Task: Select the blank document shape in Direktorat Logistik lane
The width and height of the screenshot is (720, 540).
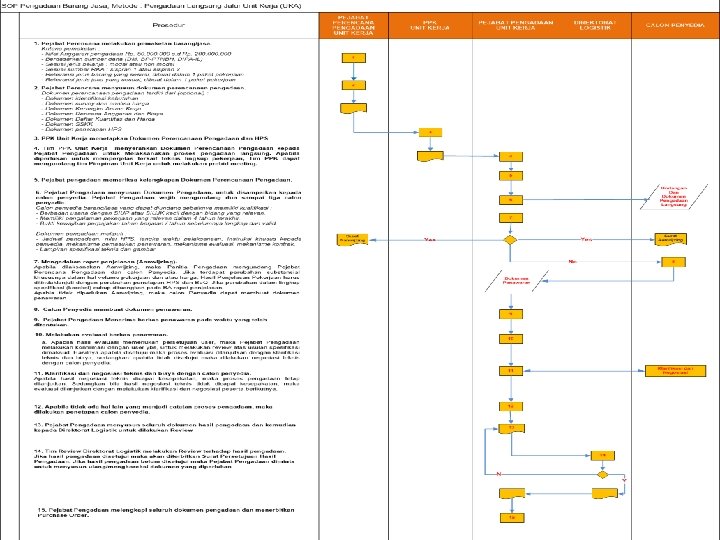Action: tap(604, 494)
